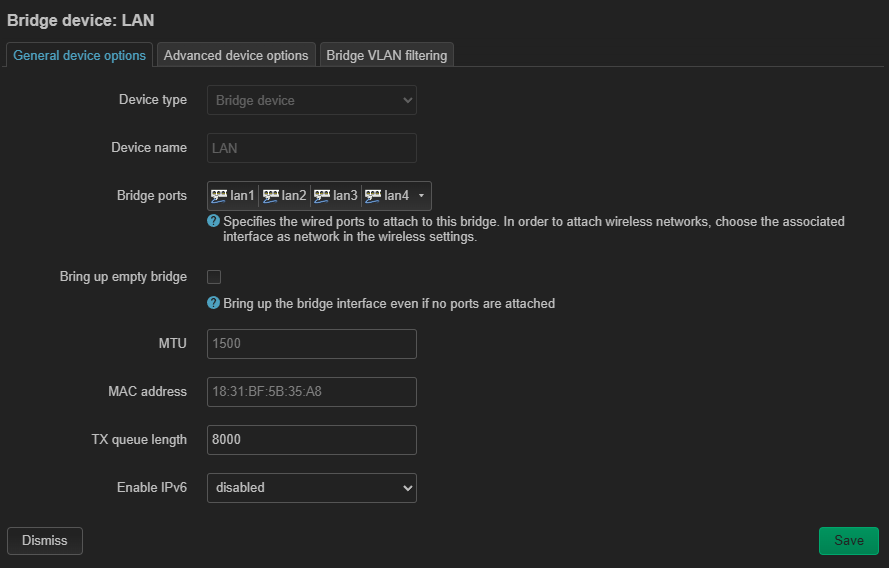This screenshot has height=568, width=889.
Task: Click the MTU input field
Action: (311, 344)
